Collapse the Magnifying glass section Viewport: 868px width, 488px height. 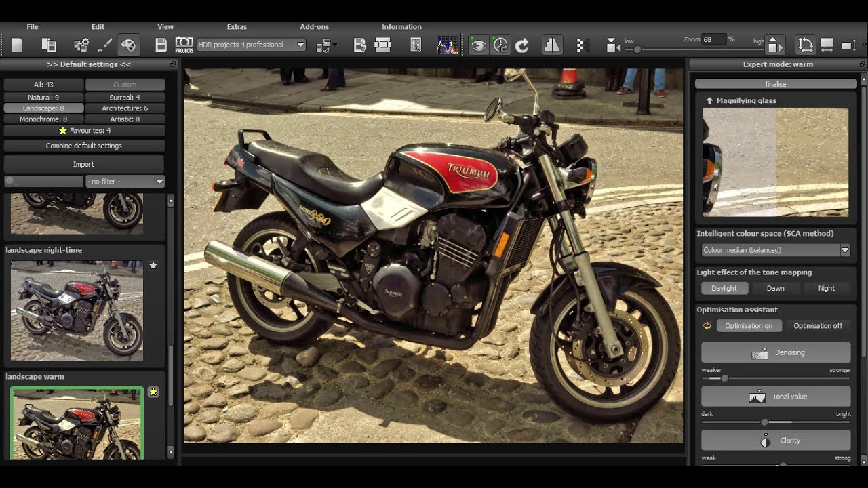point(709,100)
